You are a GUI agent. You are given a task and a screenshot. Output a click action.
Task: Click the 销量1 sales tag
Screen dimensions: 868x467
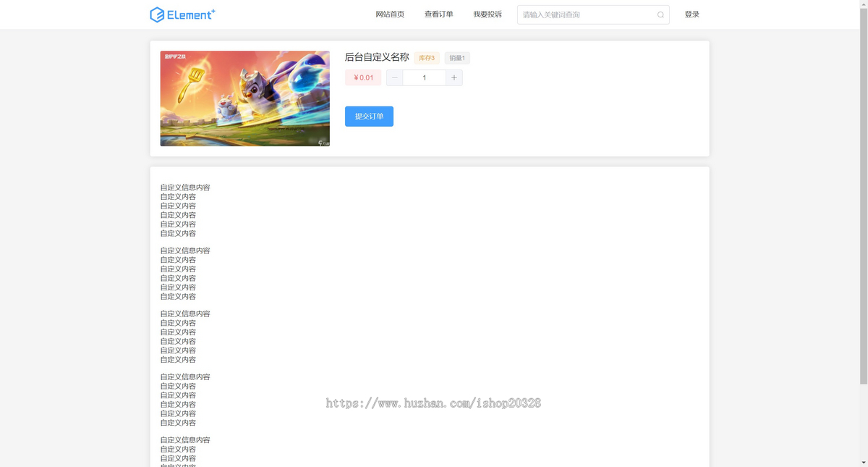point(457,58)
